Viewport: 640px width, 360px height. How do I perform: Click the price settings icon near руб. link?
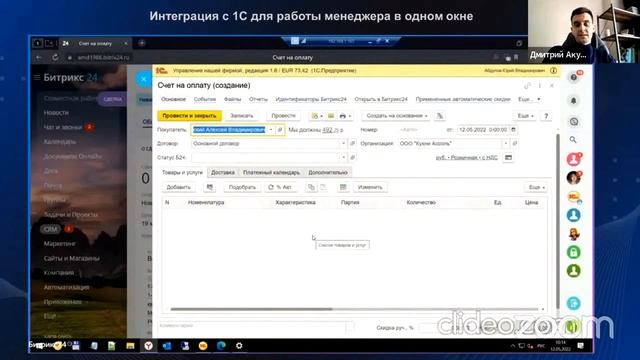(508, 158)
